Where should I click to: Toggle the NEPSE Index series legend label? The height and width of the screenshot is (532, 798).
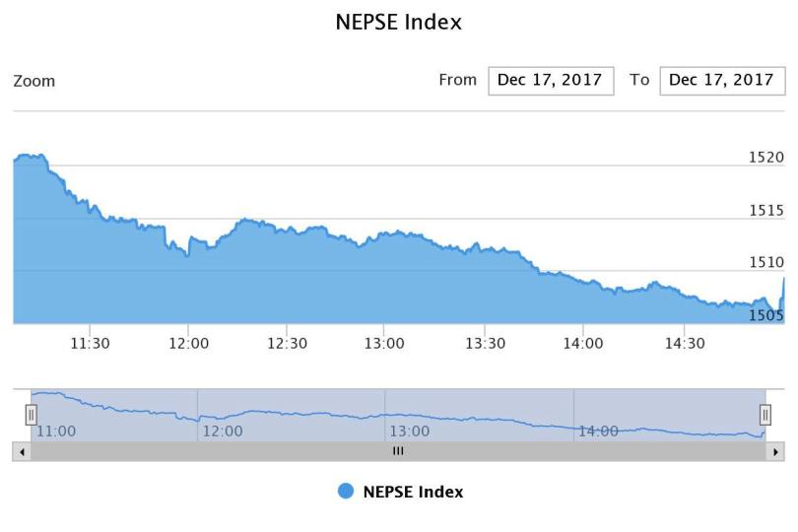pyautogui.click(x=413, y=491)
